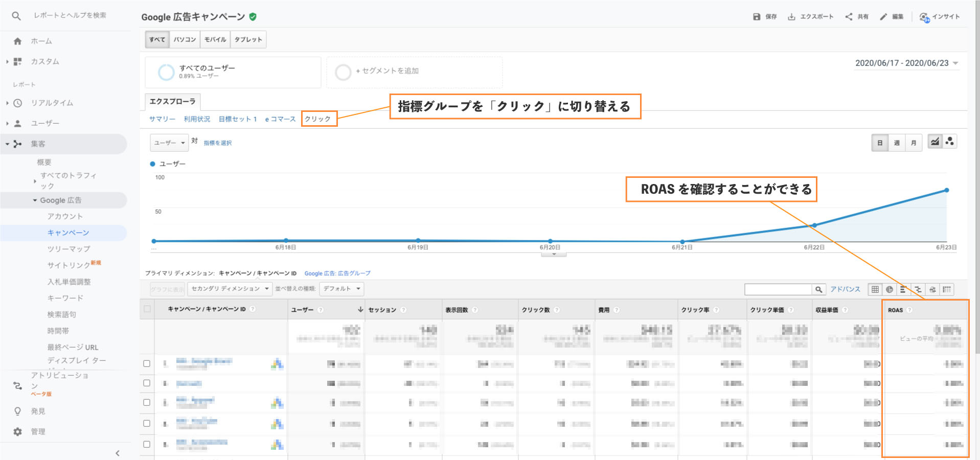Open the 管理 gear icon
The height and width of the screenshot is (460, 980).
coord(17,431)
